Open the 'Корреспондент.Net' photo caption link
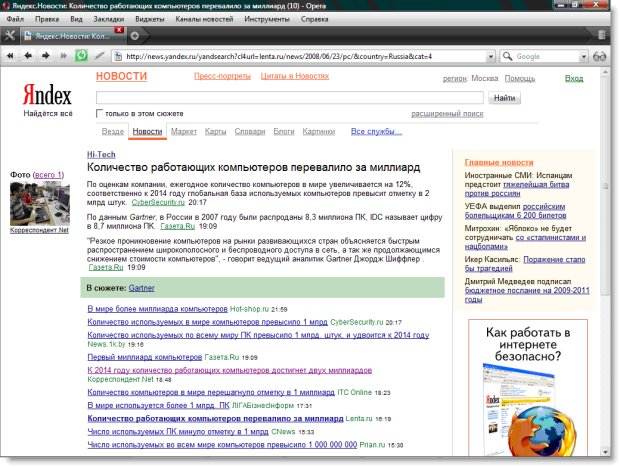Viewport: 620px width, 467px height. 39,230
